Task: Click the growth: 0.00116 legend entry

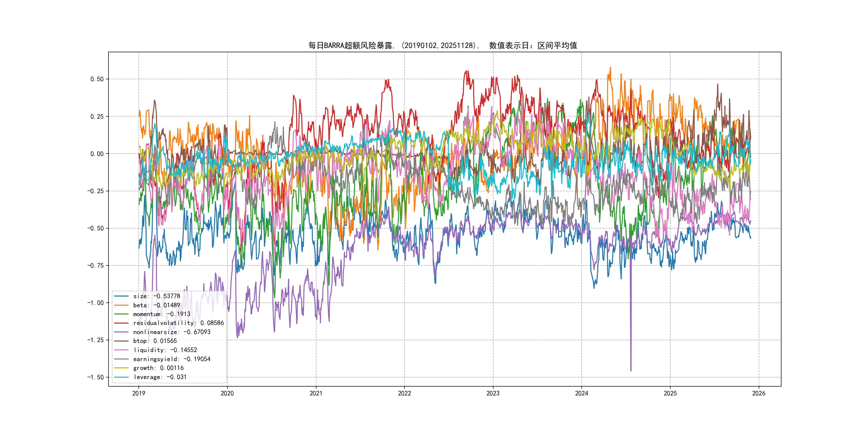Action: click(x=158, y=368)
